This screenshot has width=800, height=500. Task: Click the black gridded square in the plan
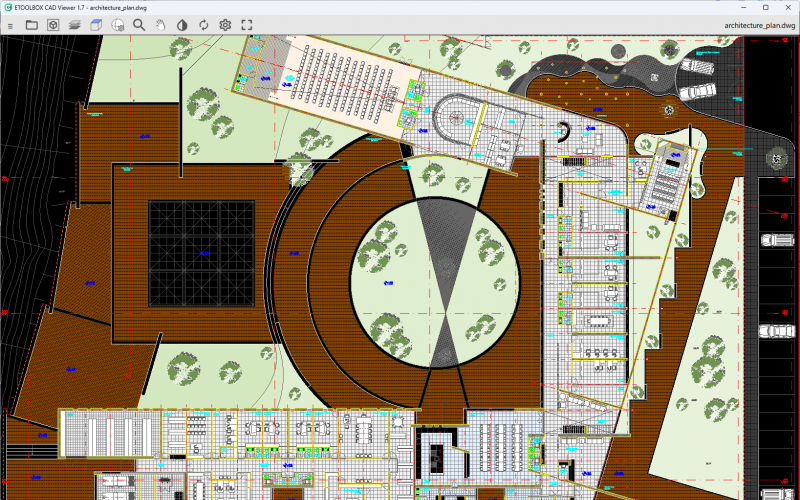[201, 253]
